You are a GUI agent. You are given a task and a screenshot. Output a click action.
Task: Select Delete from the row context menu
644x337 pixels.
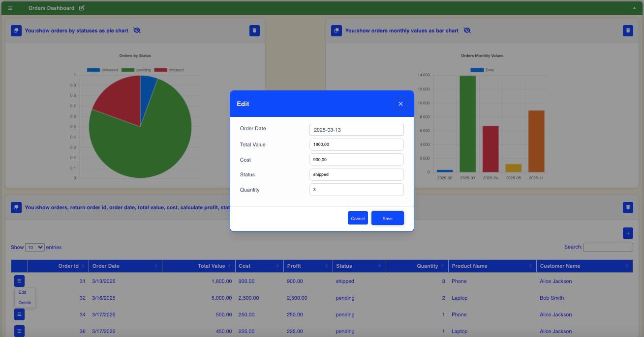25,303
